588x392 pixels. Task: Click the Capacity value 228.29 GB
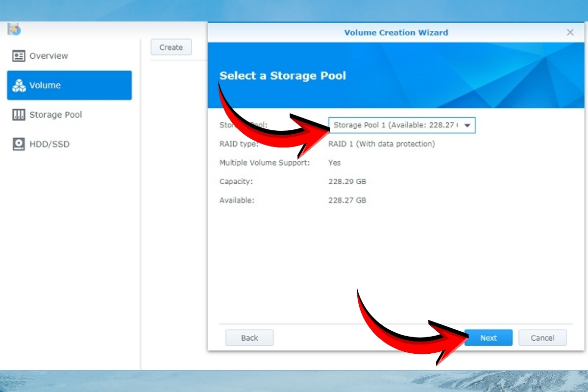[347, 181]
